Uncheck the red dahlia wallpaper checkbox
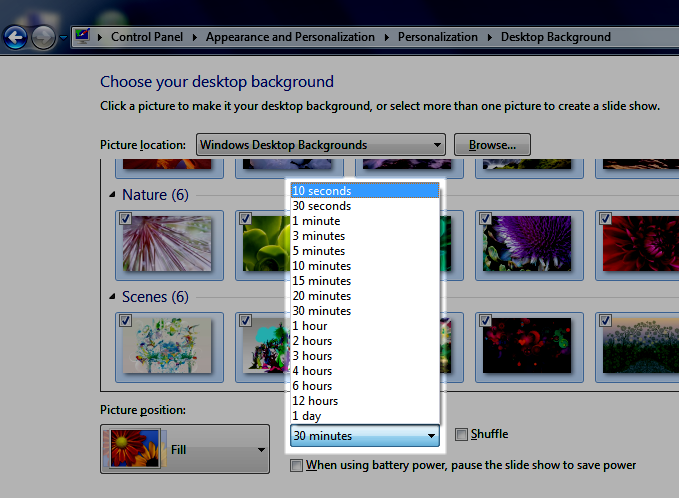Screen dimensions: 679x498 tap(605, 219)
